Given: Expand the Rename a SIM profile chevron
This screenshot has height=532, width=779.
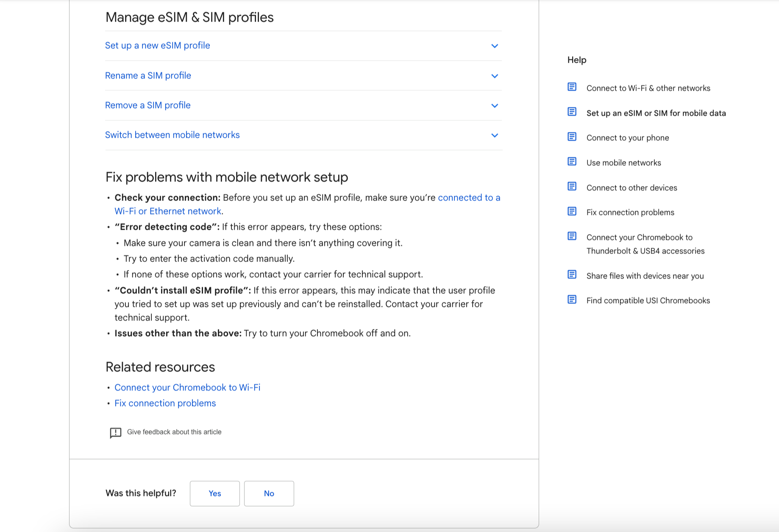Looking at the screenshot, I should (494, 76).
